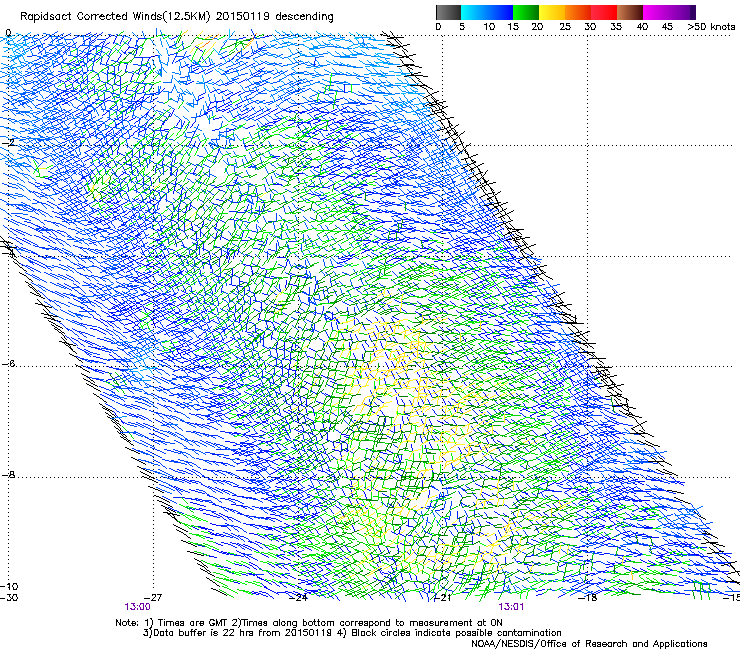Click the gray 0-5 knots legend swatch
The width and height of the screenshot is (740, 650).
448,12
